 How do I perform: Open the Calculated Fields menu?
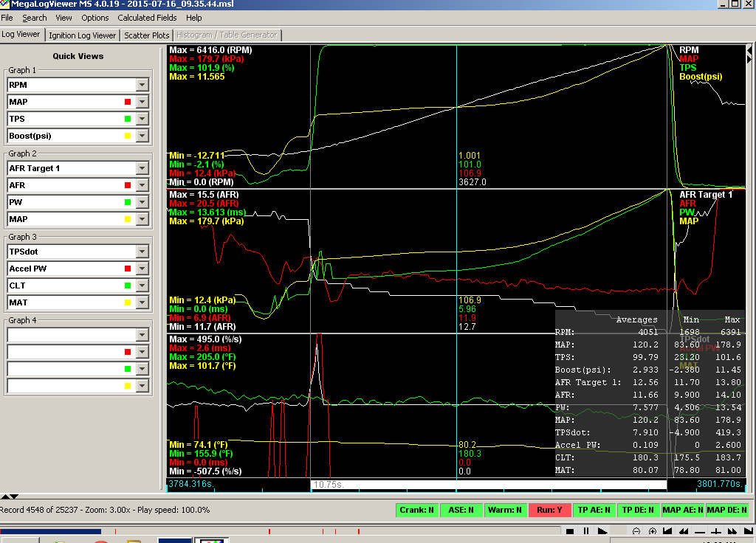click(x=147, y=18)
